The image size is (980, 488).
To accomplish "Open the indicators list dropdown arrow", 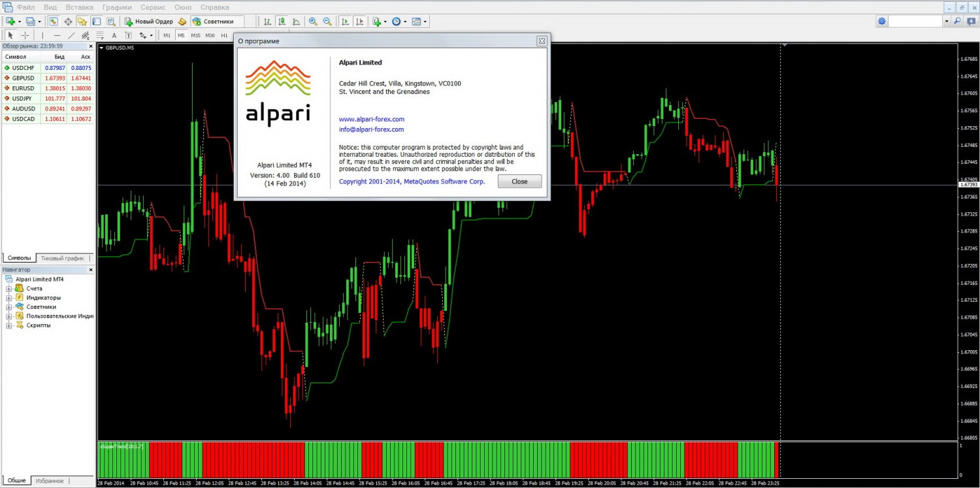I will click(x=385, y=22).
